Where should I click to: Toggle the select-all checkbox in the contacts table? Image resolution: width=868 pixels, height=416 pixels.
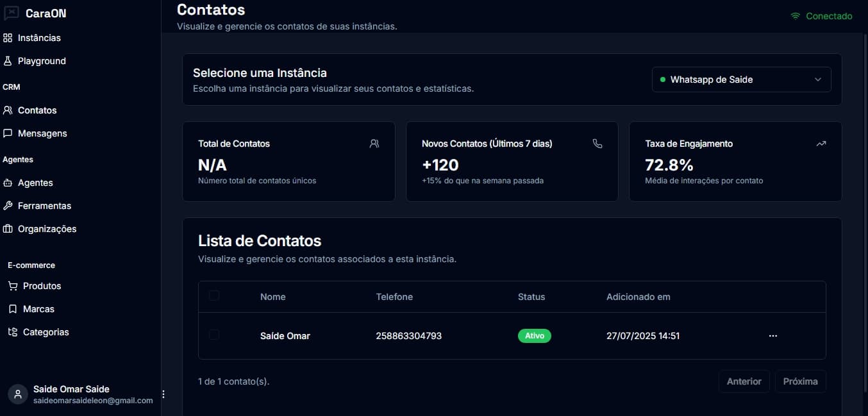(214, 295)
